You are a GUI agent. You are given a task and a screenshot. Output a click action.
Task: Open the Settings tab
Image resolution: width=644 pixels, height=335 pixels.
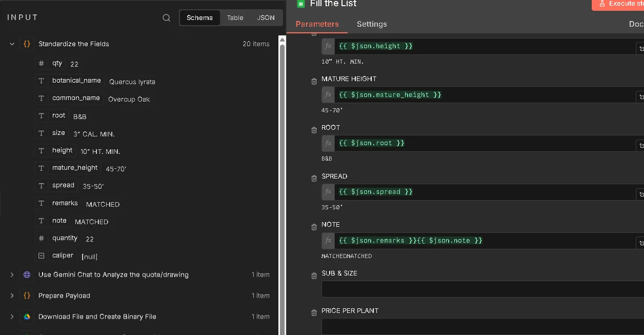click(372, 24)
